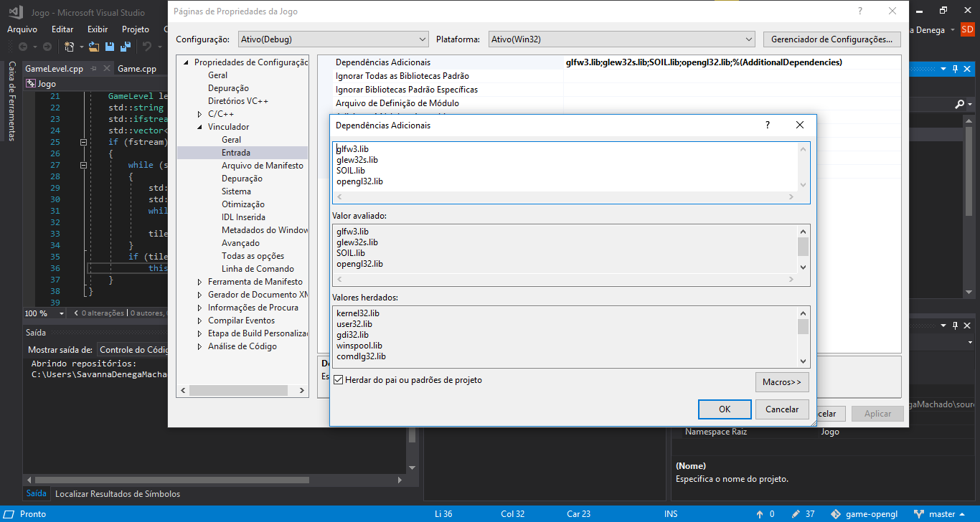The height and width of the screenshot is (522, 980).
Task: Click the Save floppy disk icon
Action: [x=110, y=47]
